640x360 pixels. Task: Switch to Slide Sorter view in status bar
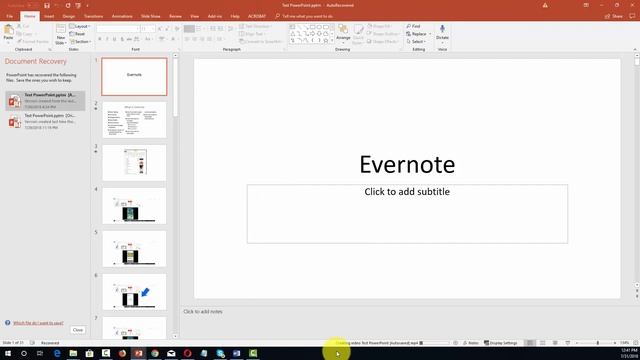(x=542, y=343)
